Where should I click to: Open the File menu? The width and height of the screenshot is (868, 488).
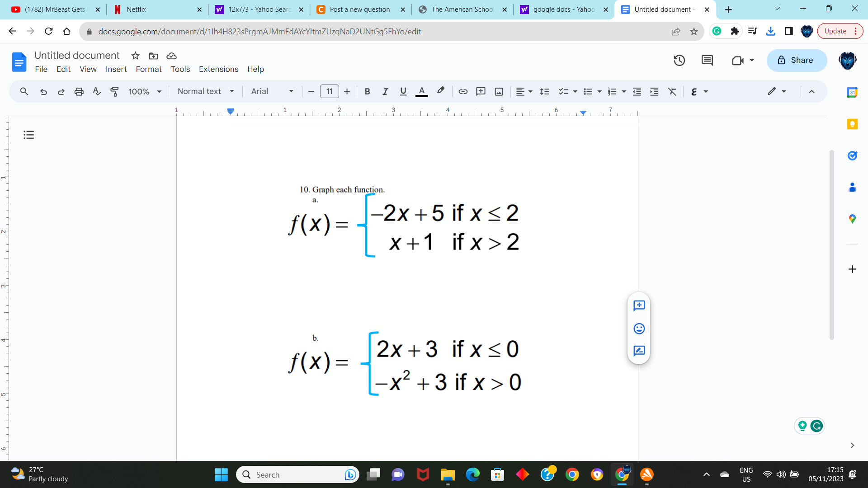coord(41,69)
